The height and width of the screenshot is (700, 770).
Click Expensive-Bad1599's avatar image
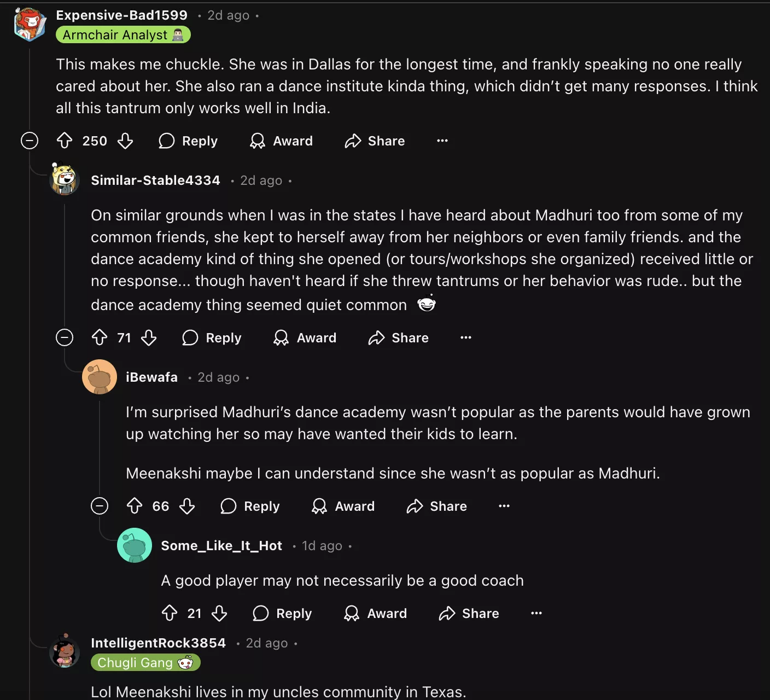click(30, 25)
